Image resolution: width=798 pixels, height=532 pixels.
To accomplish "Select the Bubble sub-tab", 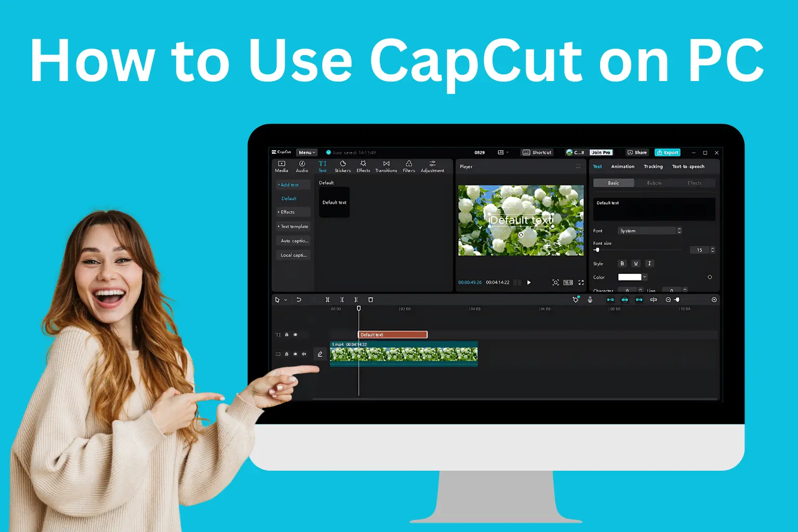I will tap(654, 183).
